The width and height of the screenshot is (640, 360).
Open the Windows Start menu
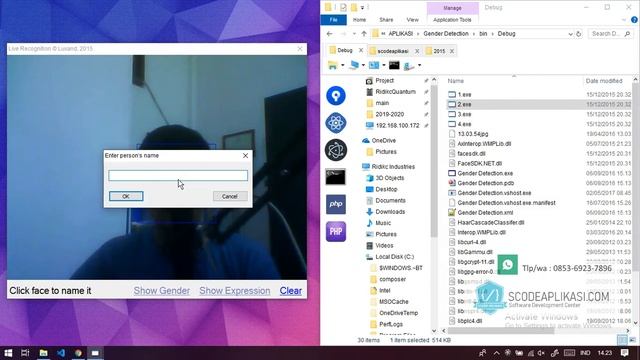(x=8, y=353)
